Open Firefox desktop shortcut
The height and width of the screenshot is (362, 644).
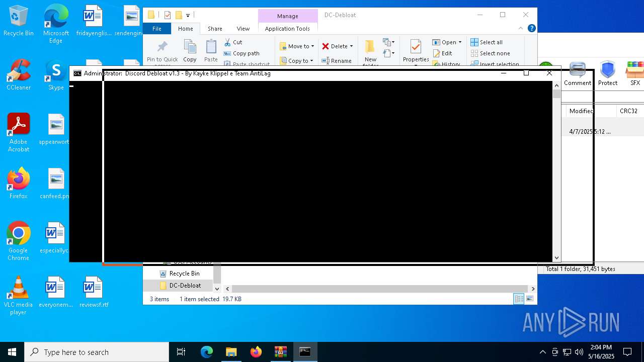[19, 184]
